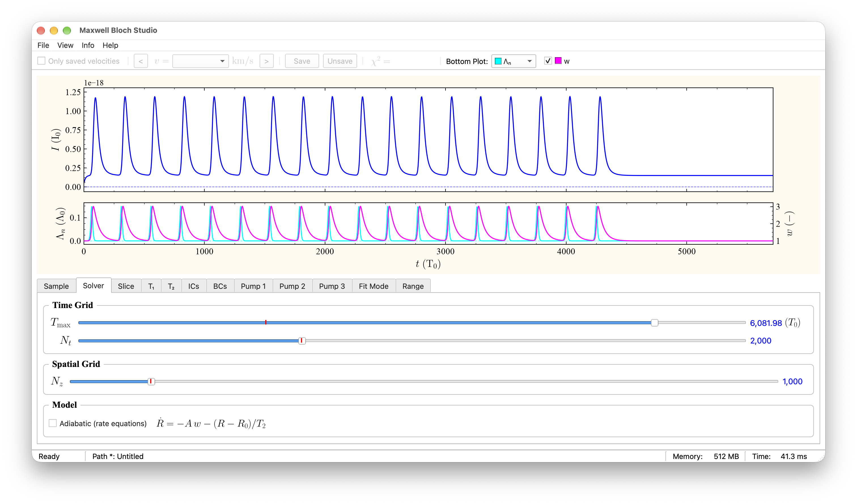Click the Nz spatial grid slider handle

[x=151, y=382]
